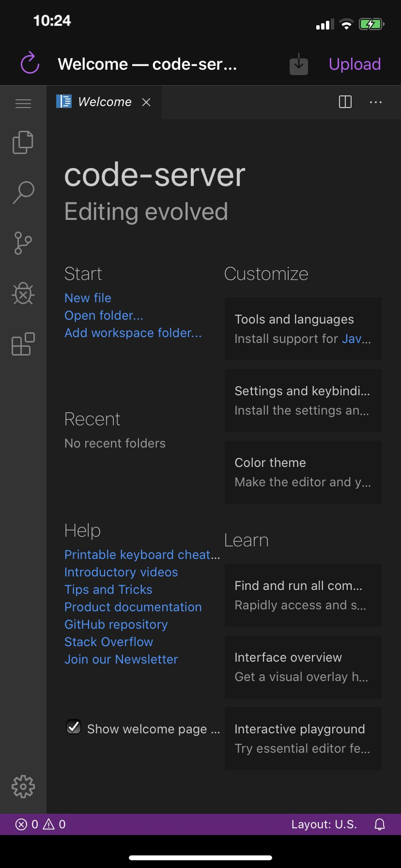Uncheck Show welcome page checkbox
Screen dimensions: 401x868
tap(74, 727)
